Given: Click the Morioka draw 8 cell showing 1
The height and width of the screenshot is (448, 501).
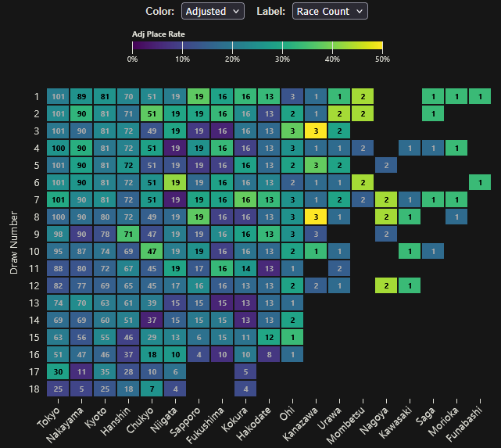Looking at the screenshot, I should (456, 217).
